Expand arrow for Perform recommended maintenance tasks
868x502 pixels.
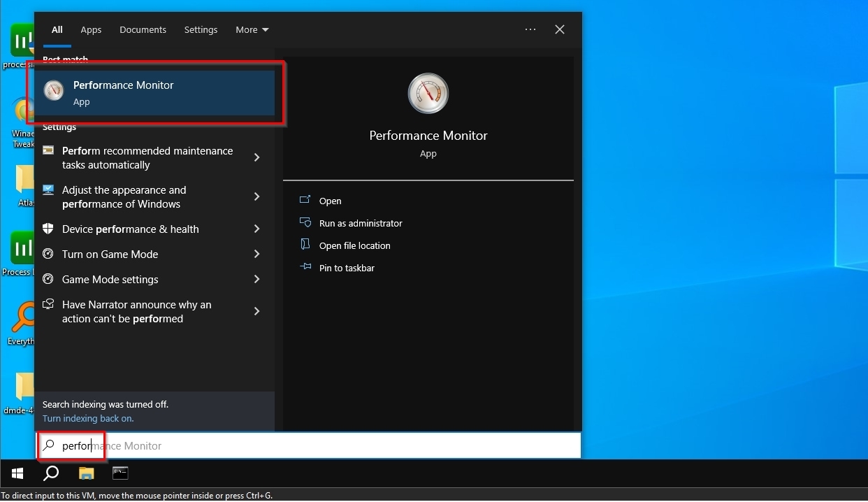pyautogui.click(x=256, y=157)
